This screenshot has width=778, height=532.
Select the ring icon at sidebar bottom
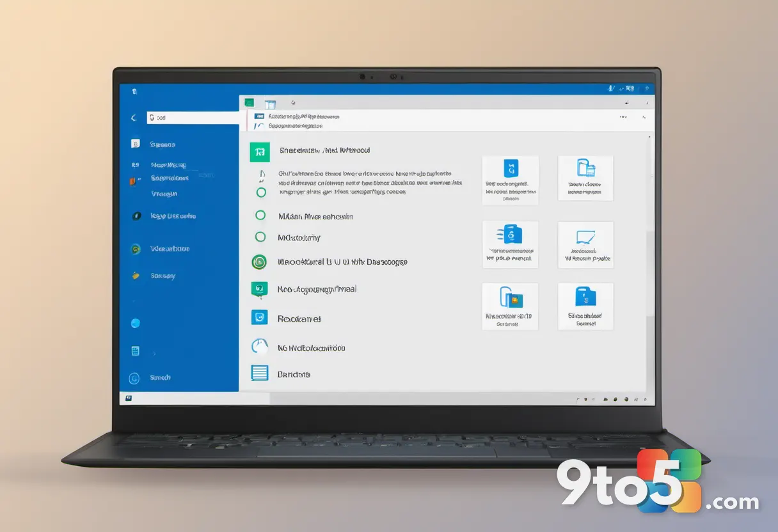[x=134, y=378]
